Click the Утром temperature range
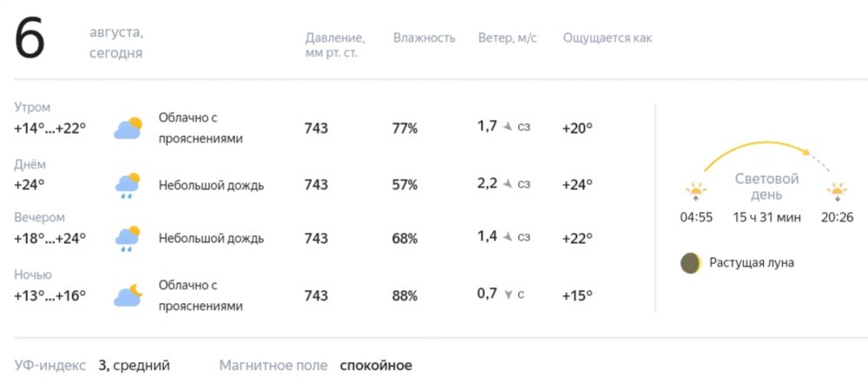Image resolution: width=868 pixels, height=382 pixels. click(49, 128)
